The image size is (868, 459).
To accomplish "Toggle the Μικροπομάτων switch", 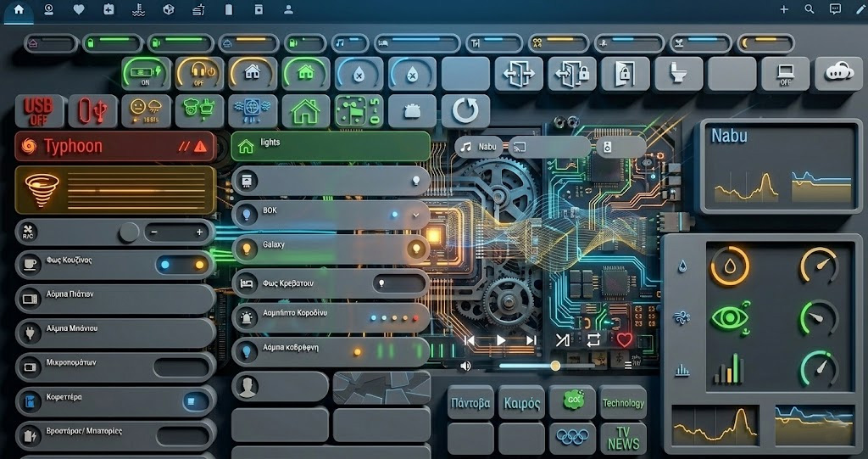I will [x=181, y=367].
